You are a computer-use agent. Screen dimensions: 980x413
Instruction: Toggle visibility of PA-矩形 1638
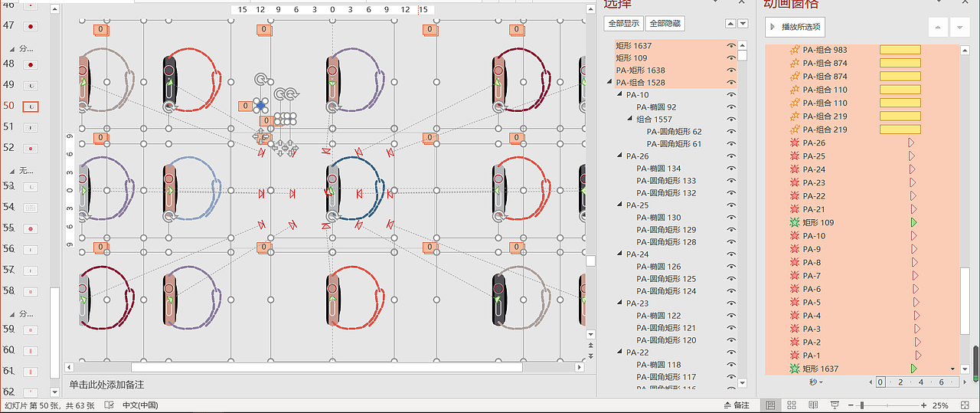point(731,70)
